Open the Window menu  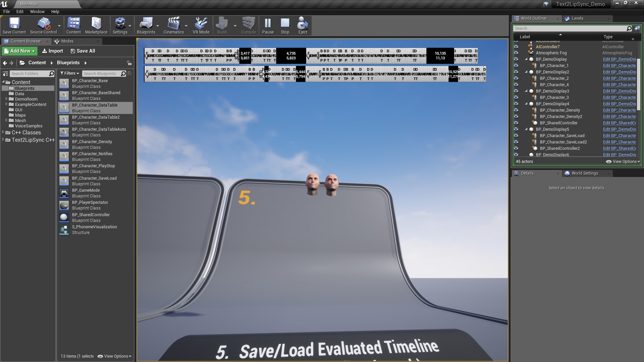coord(37,11)
